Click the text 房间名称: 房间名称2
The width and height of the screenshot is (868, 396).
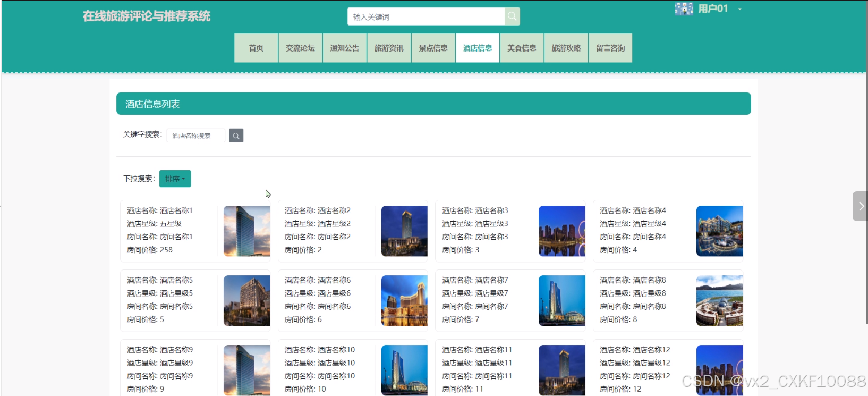coord(318,237)
